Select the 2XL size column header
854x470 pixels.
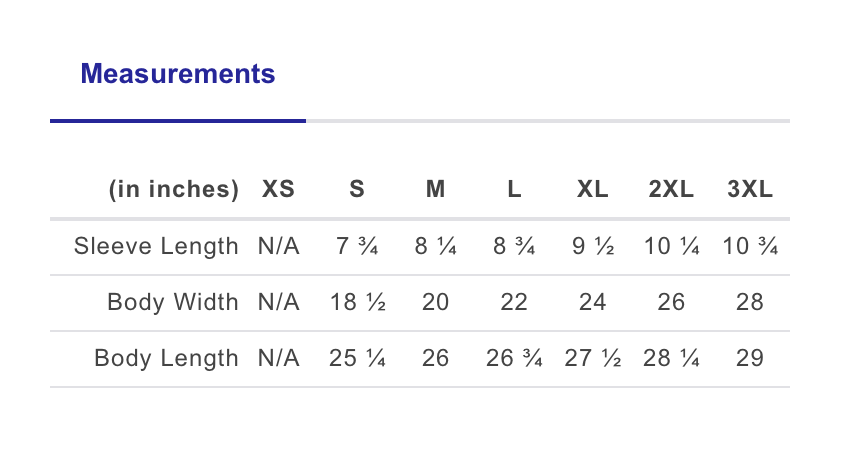click(x=671, y=190)
